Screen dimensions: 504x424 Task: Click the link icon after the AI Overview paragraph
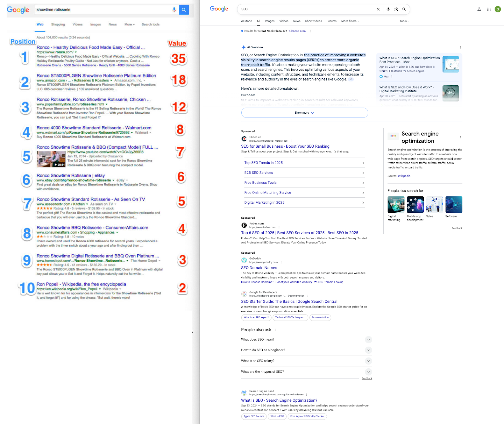pyautogui.click(x=351, y=79)
